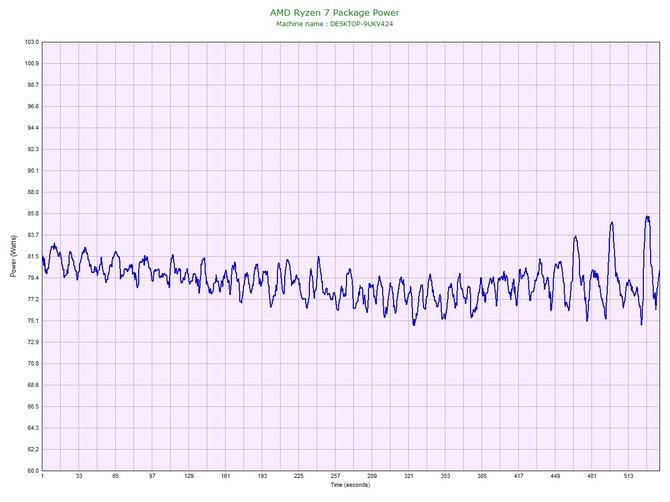Screen dimensions: 670x502
Task: Click the x-axis tick label 193
Action: point(262,476)
